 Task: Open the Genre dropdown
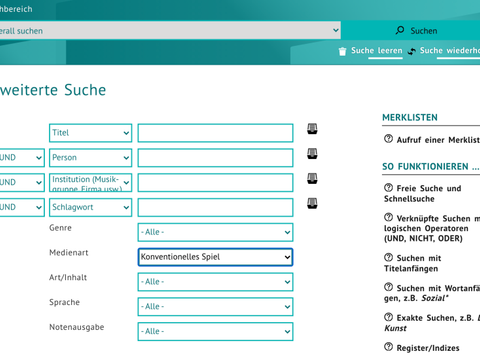pos(215,232)
